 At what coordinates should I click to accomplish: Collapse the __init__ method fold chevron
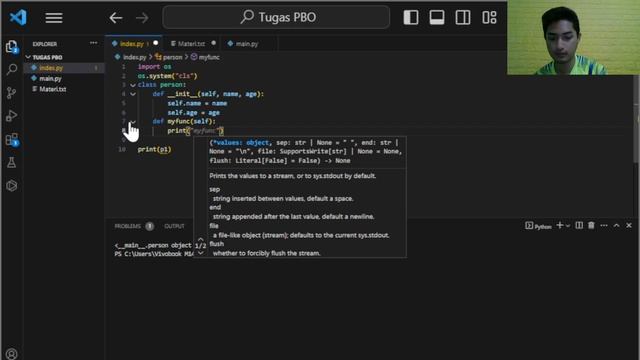[x=133, y=94]
